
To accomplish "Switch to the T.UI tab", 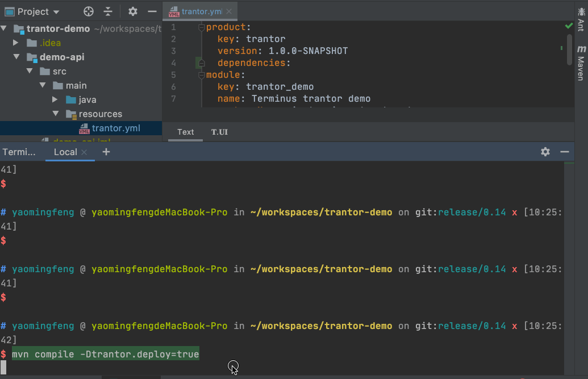I will click(219, 132).
